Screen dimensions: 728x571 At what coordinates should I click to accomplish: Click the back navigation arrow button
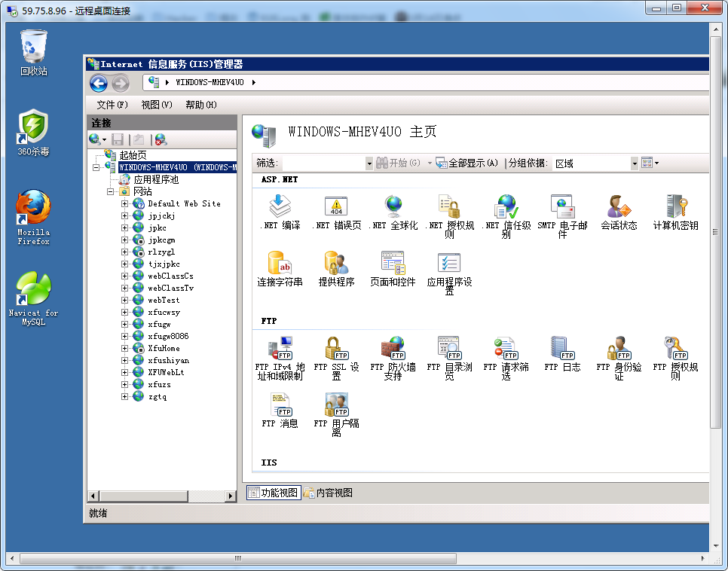point(99,84)
